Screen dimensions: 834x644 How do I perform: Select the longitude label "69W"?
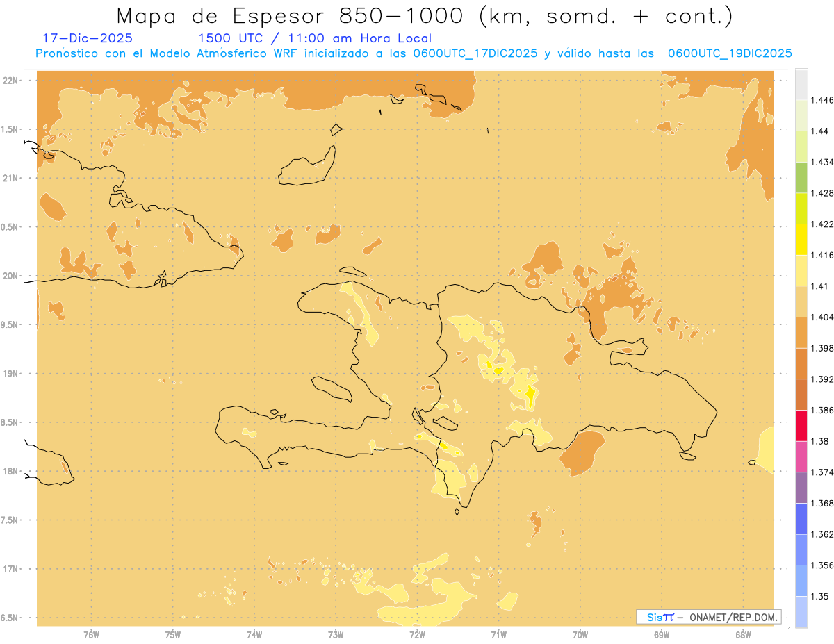(662, 635)
